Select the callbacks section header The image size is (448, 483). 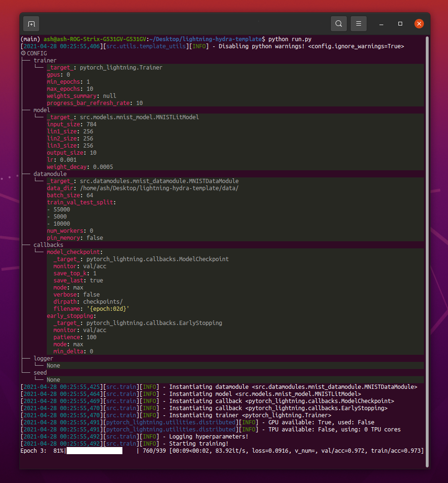(x=48, y=245)
